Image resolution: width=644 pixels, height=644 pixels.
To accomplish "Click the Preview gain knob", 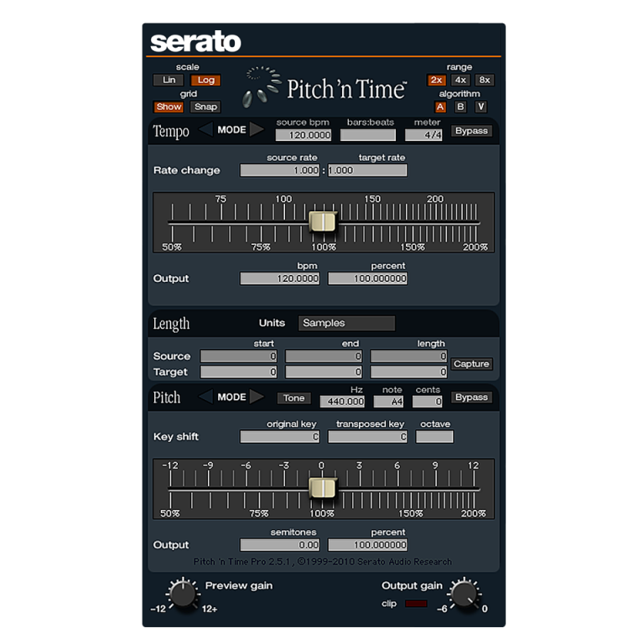I will [183, 595].
